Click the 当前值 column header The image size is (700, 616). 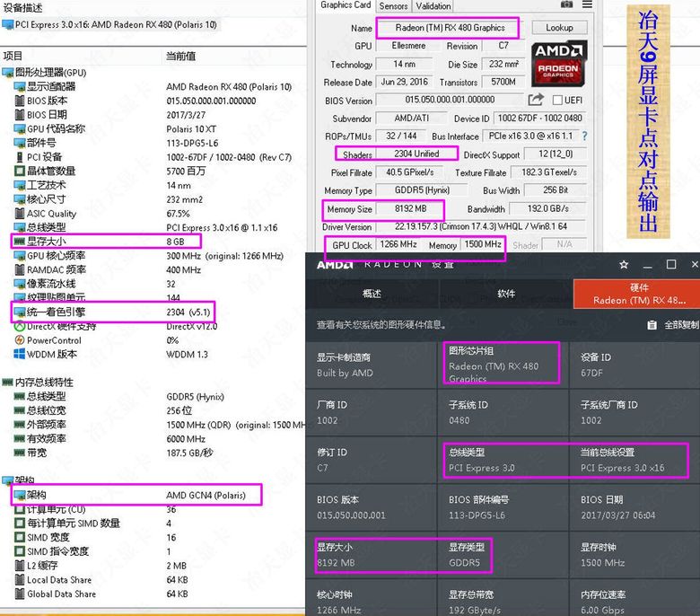click(180, 56)
